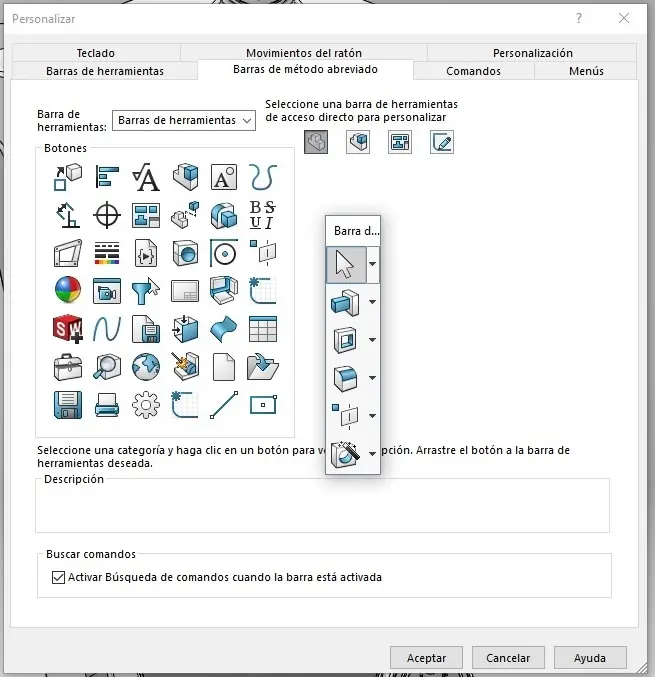
Task: Click the question mark help button
Action: tap(579, 18)
